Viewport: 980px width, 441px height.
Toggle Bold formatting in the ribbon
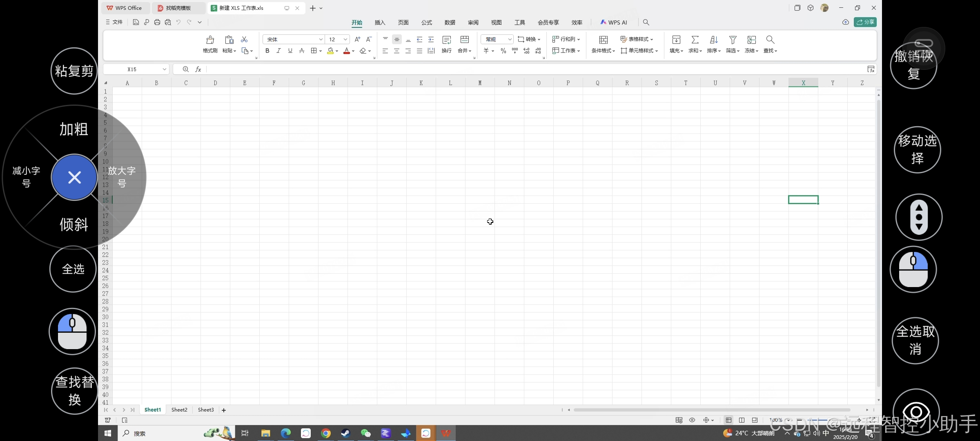point(267,51)
